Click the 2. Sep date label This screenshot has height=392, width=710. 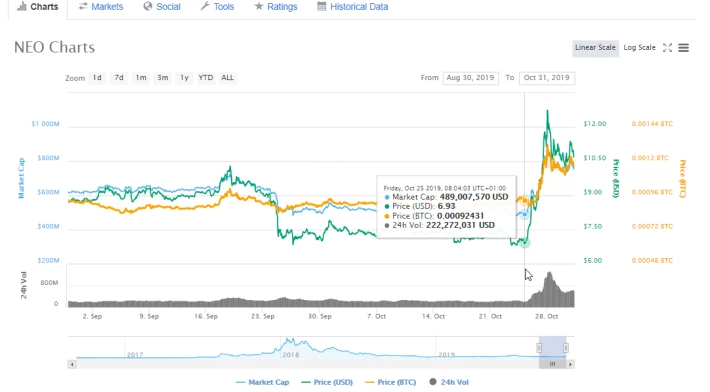(92, 316)
